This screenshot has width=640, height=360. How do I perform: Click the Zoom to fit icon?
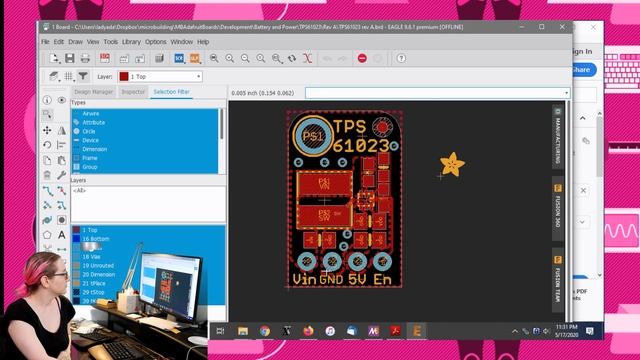point(214,58)
